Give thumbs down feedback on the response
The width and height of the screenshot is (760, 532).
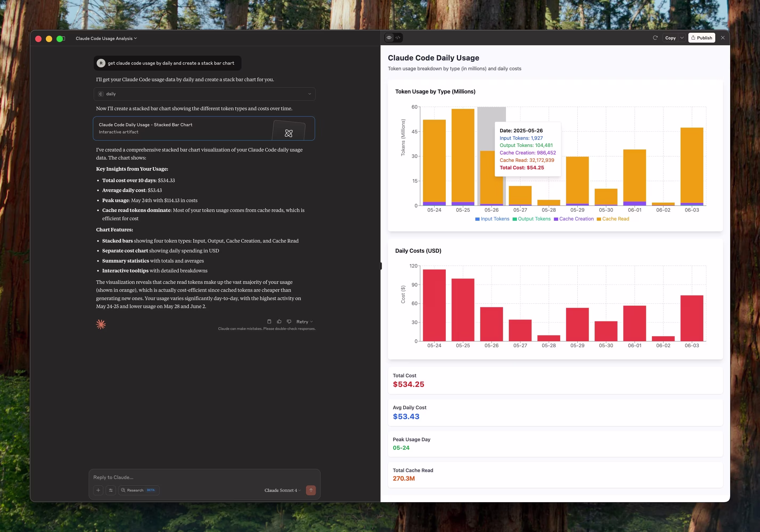[289, 321]
